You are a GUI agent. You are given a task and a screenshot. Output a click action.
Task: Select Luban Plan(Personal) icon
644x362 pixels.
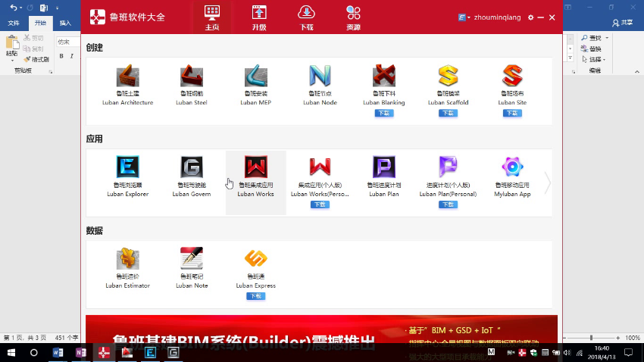click(x=448, y=167)
